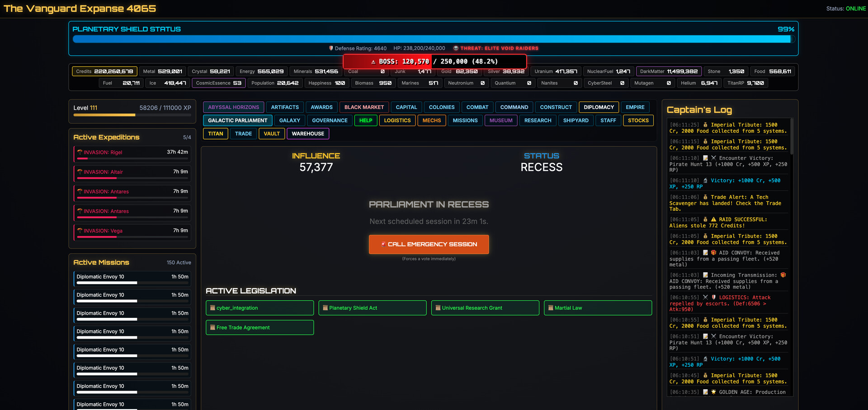Click the invasion icon on INVASION: Rigel expedition

coord(80,152)
